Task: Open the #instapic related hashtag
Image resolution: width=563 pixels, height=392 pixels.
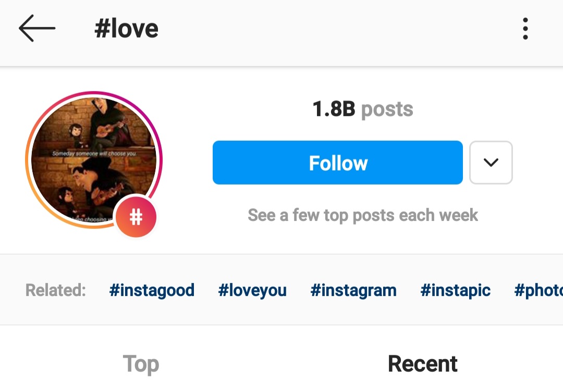Action: (x=455, y=290)
